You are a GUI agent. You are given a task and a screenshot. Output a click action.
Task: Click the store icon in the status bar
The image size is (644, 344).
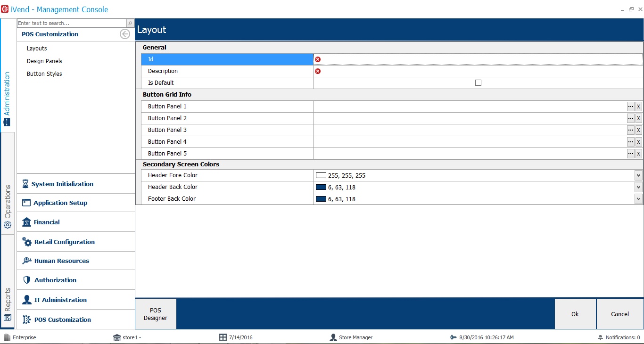click(x=117, y=337)
